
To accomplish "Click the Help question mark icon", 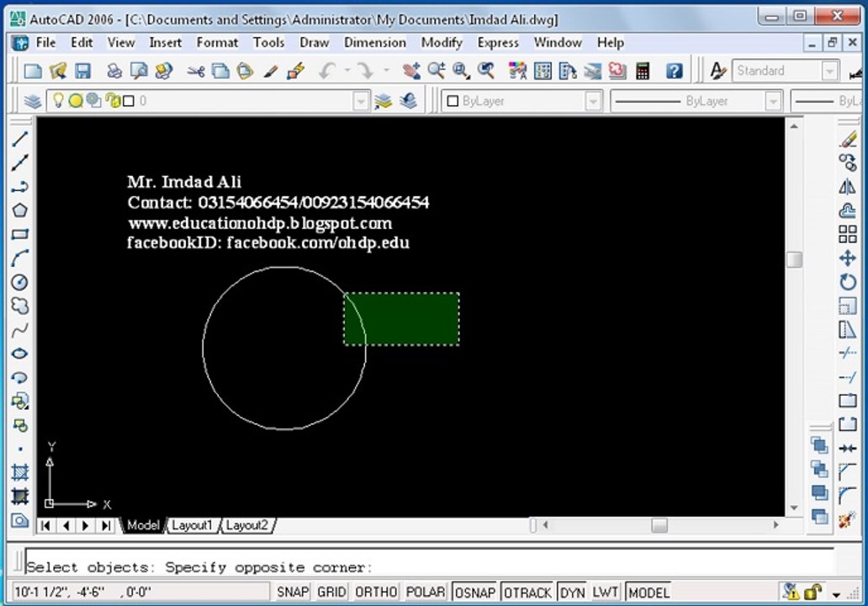I will pyautogui.click(x=675, y=71).
